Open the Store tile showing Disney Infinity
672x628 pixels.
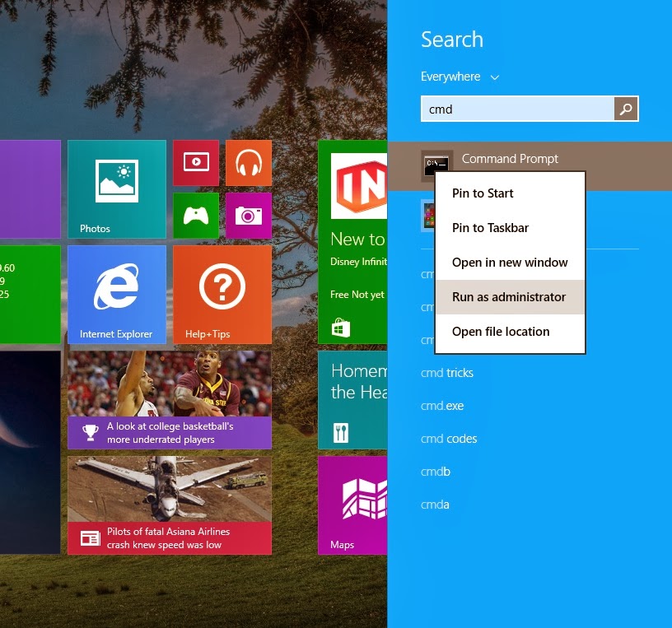(x=352, y=242)
